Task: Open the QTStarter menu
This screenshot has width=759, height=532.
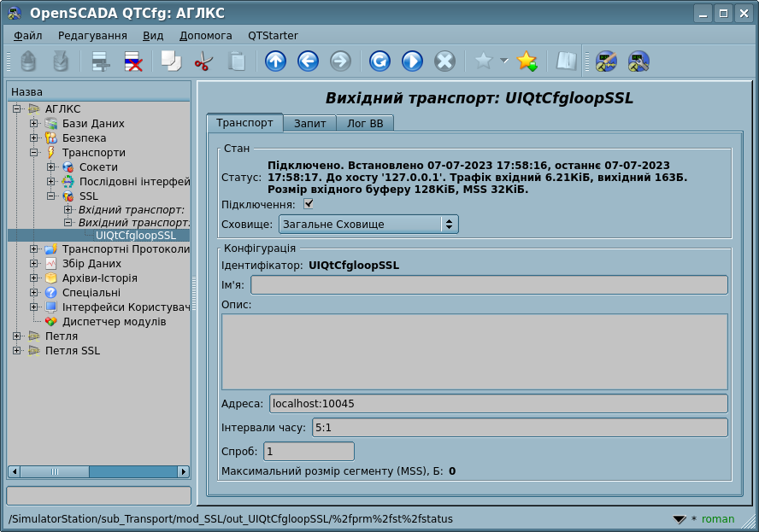Action: coord(273,35)
